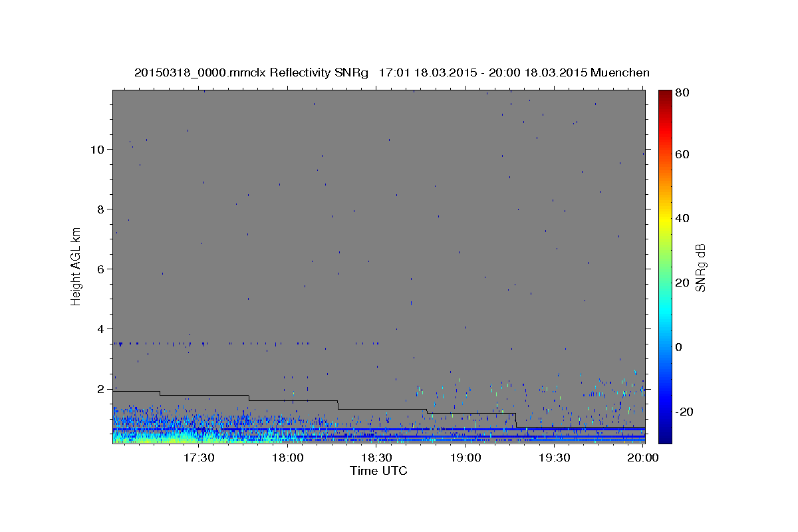
Task: Click the 'Height AGL km' axis label
Action: 76,265
